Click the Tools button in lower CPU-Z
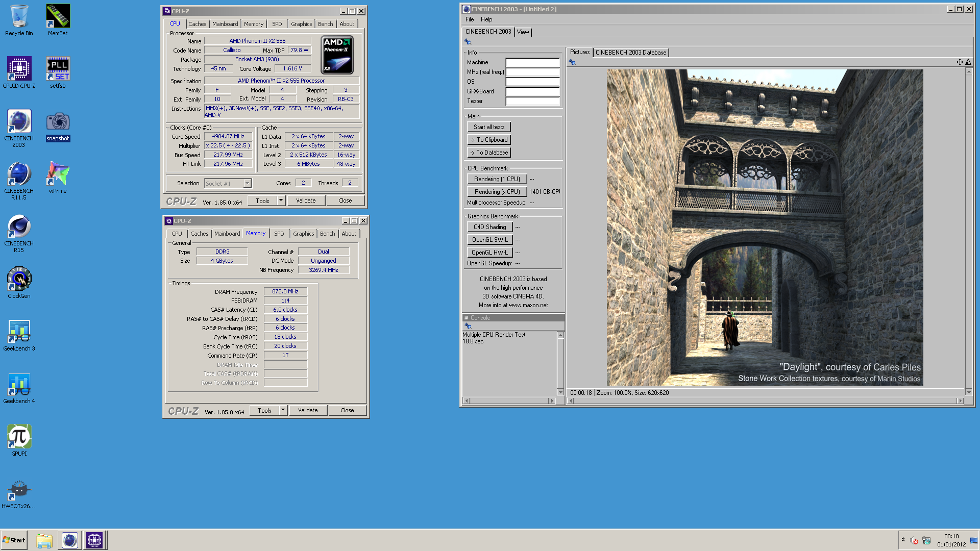This screenshot has height=551, width=980. coord(264,410)
